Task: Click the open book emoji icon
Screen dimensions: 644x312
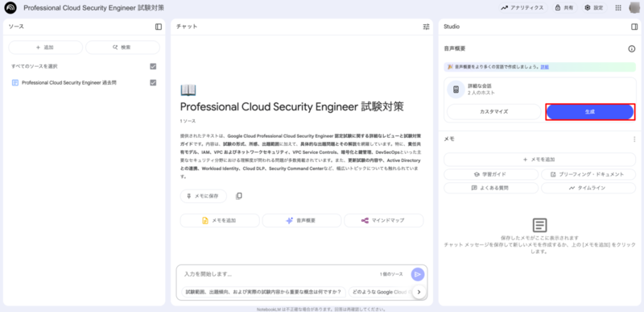Action: point(188,90)
